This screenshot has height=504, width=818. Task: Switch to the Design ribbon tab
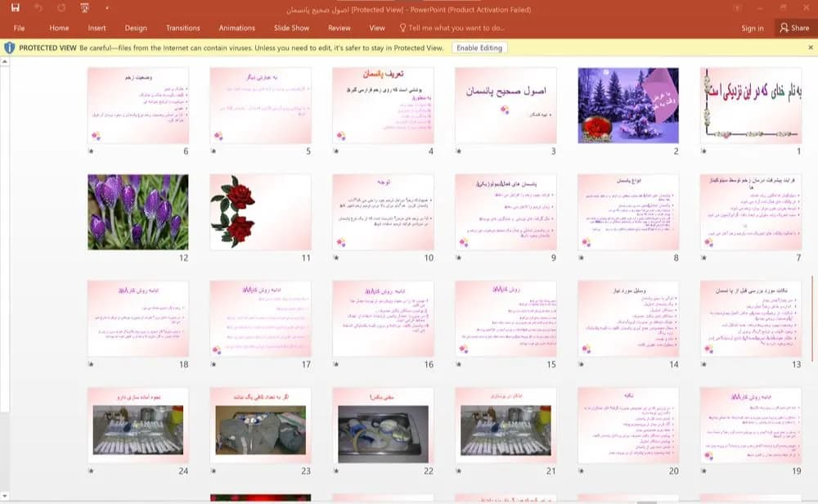click(x=136, y=28)
